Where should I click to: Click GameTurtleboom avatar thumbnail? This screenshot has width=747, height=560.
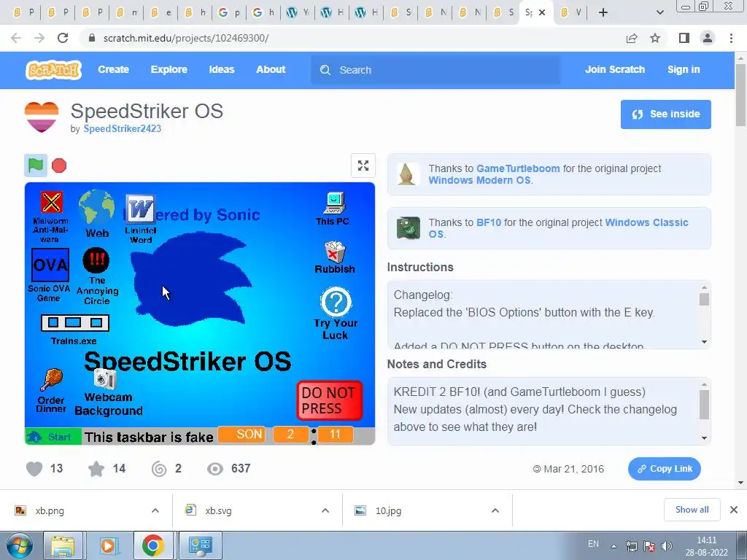[409, 174]
